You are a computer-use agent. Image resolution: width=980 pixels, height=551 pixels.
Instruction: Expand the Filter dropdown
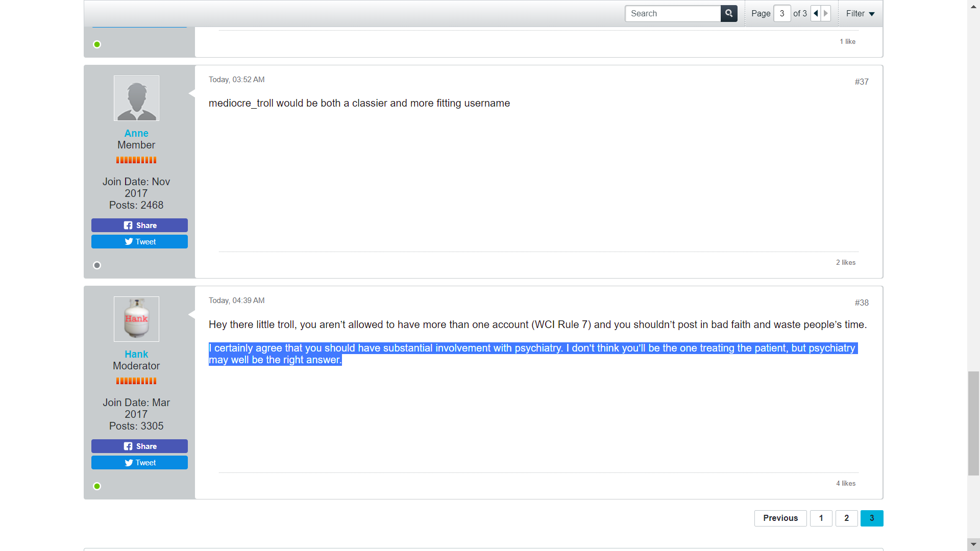pyautogui.click(x=860, y=13)
